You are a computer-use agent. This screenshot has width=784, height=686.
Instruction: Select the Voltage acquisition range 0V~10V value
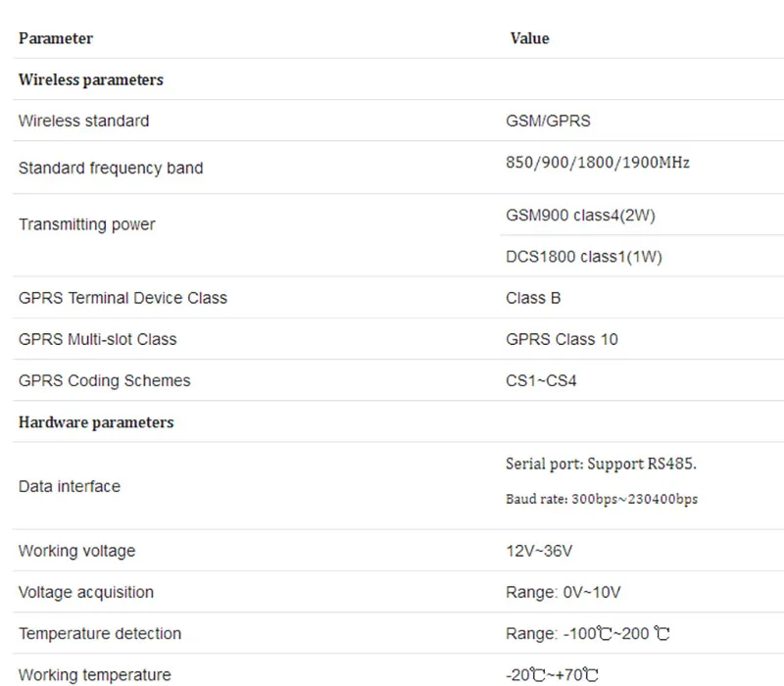click(563, 593)
